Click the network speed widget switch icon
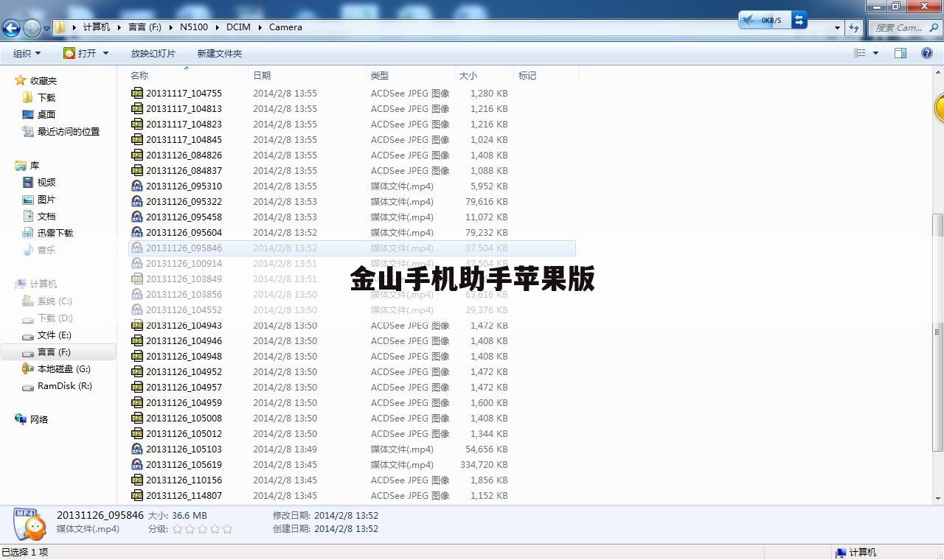944x560 pixels. coord(799,20)
